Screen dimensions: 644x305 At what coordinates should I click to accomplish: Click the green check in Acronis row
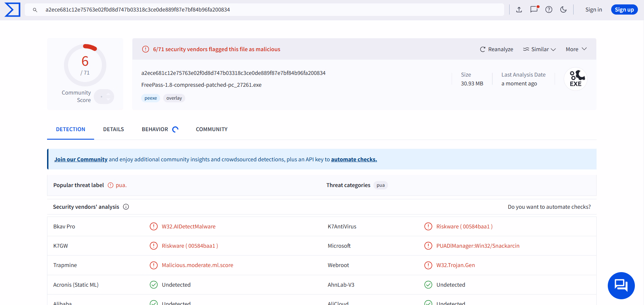[154, 285]
